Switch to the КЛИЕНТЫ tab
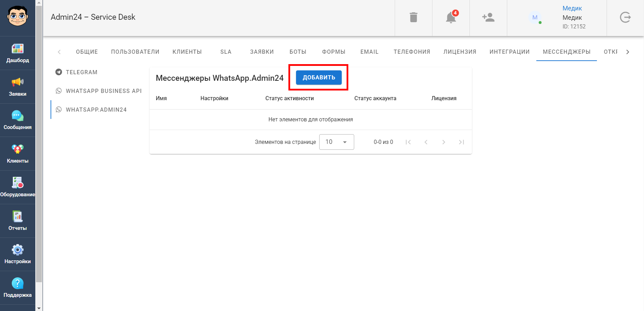 coord(187,52)
